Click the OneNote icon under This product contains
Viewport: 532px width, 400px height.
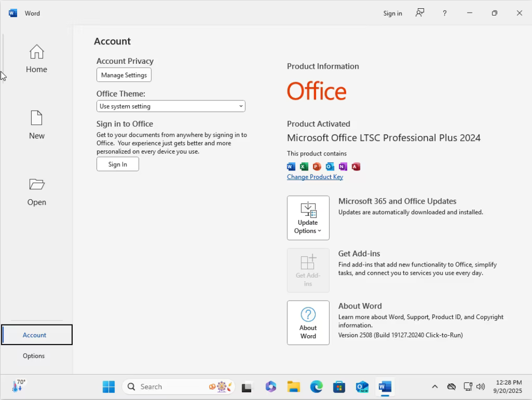click(x=343, y=167)
